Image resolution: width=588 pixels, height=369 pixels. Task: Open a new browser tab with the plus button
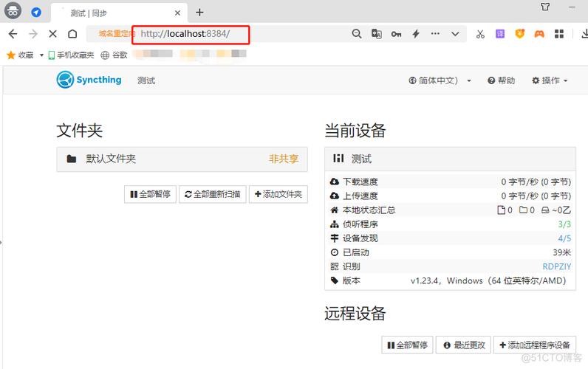click(199, 12)
